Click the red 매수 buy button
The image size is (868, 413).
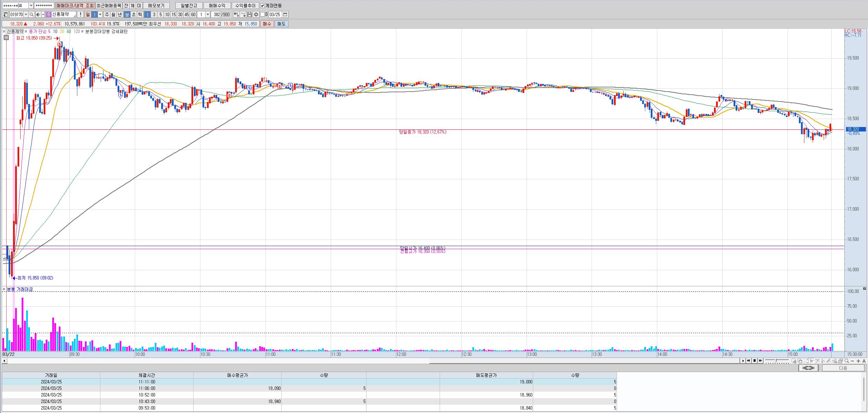267,24
